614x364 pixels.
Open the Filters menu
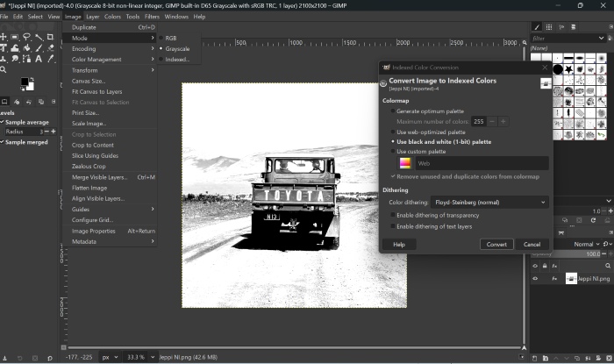point(152,17)
